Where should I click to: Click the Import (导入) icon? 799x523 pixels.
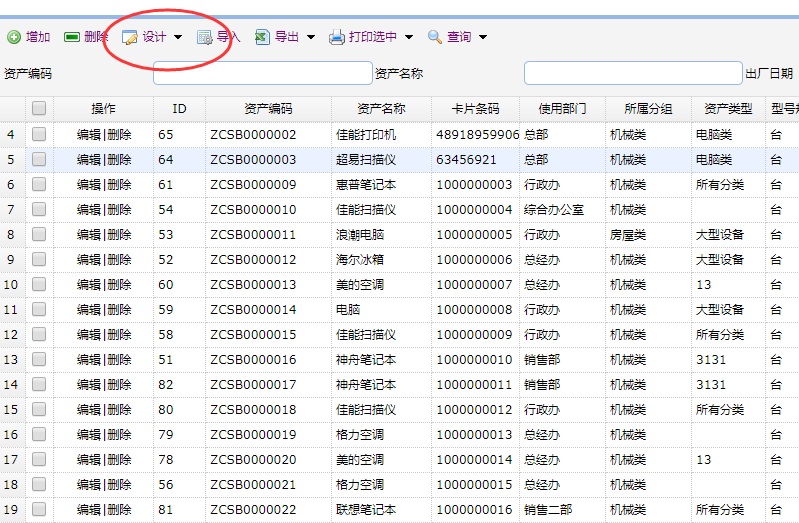(204, 37)
